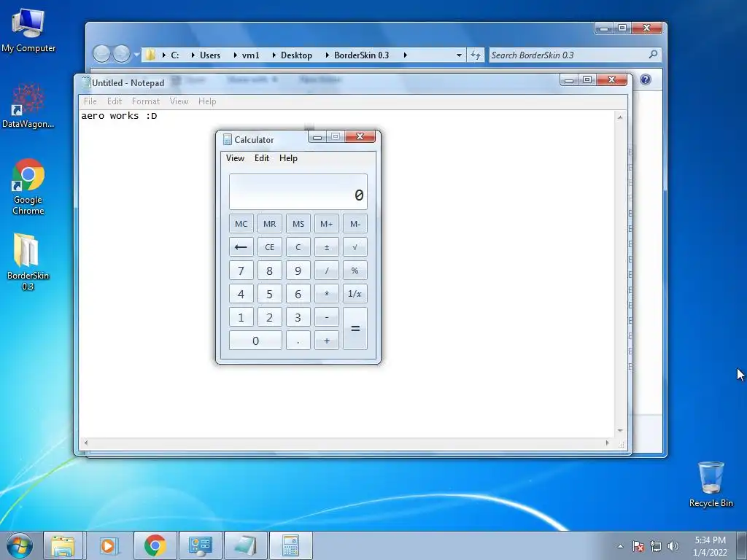Screen dimensions: 747x560
Task: Expand arrow after BorderSkin 0.3 breadcrumb
Action: pyautogui.click(x=405, y=55)
